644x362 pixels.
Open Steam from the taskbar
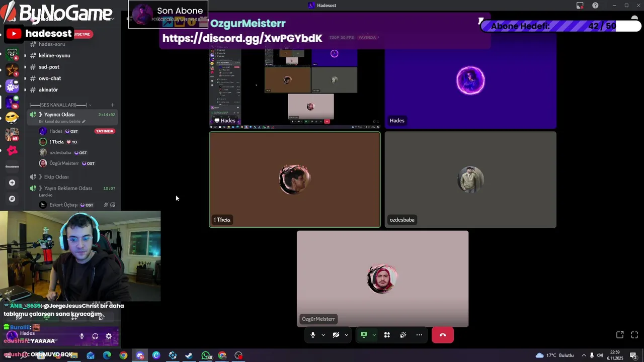pos(189,355)
